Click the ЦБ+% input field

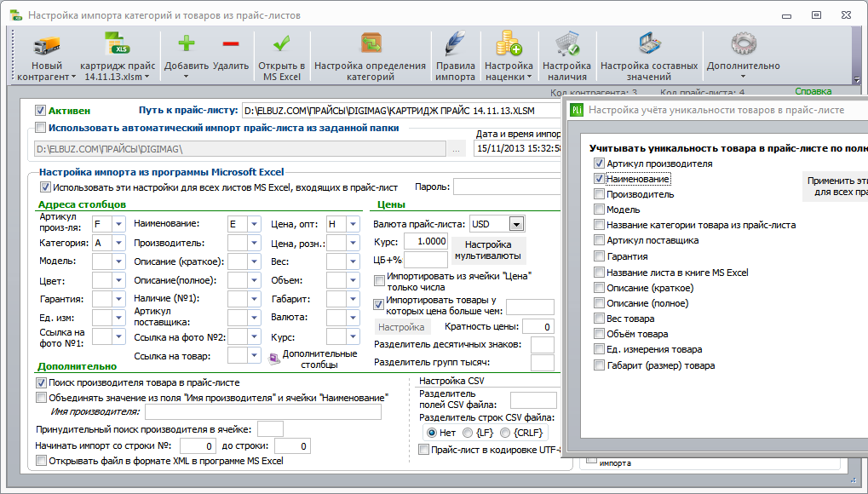426,259
